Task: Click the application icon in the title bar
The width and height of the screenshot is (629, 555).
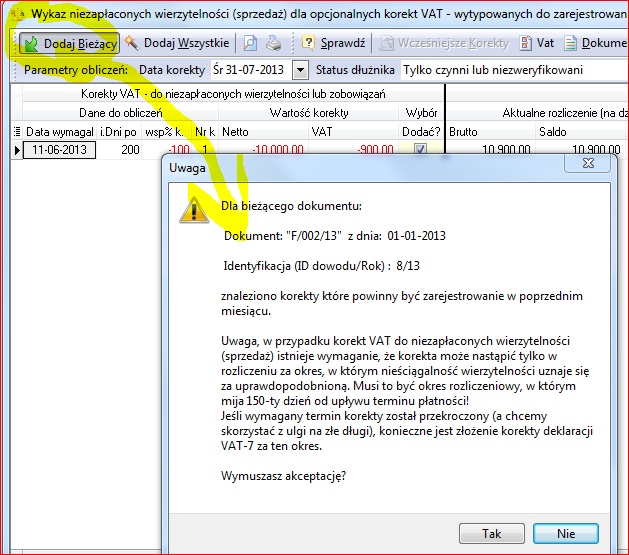Action: click(17, 14)
